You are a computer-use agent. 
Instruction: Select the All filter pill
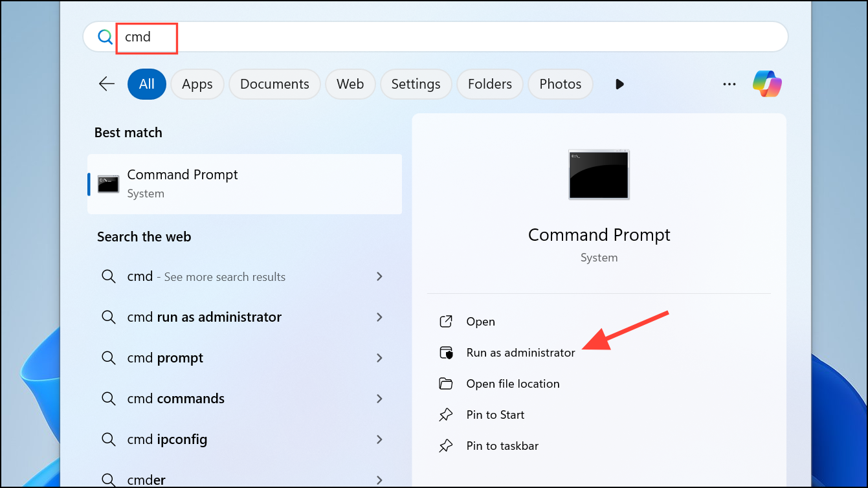(x=146, y=83)
